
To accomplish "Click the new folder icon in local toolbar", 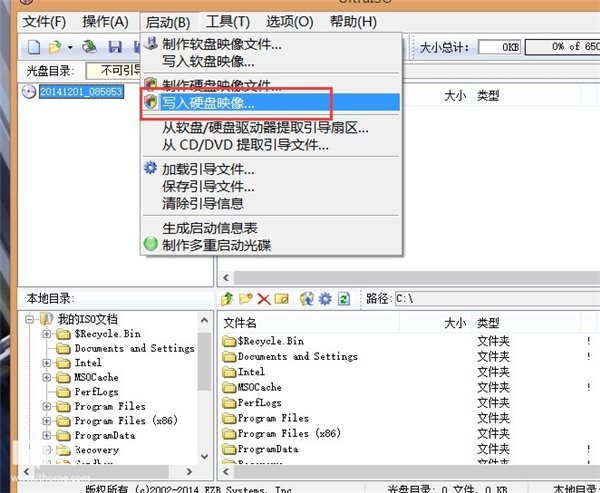I will click(x=246, y=299).
